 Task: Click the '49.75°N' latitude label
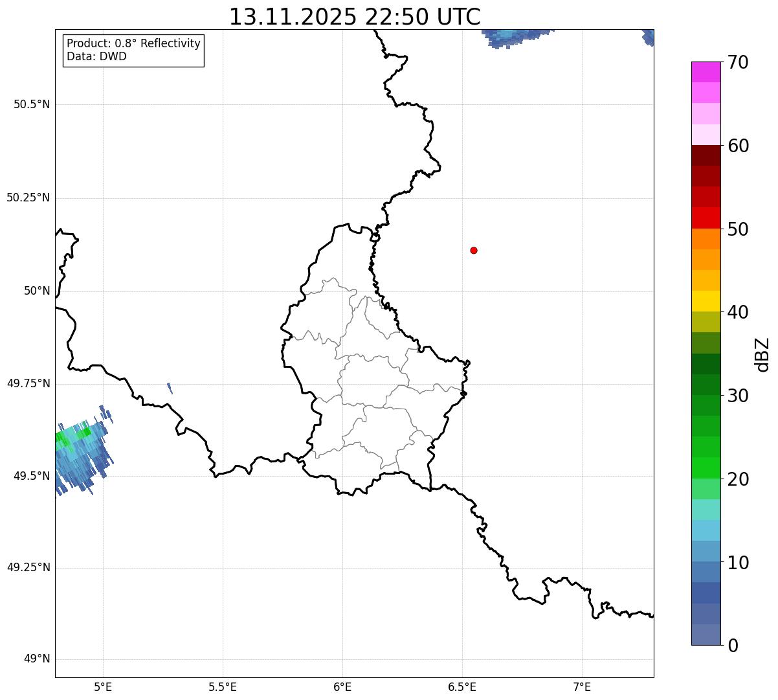[28, 383]
